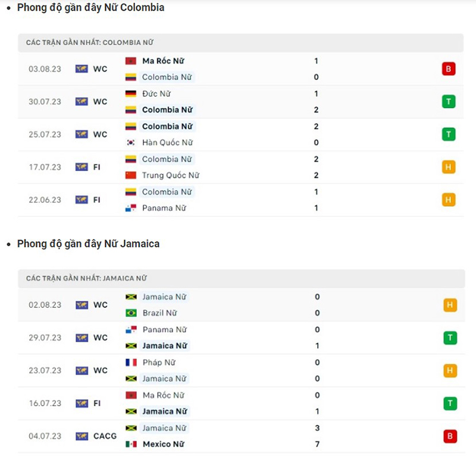Open the Panama Nữ link in the 22.06.23 match
The width and height of the screenshot is (476, 464).
point(164,208)
